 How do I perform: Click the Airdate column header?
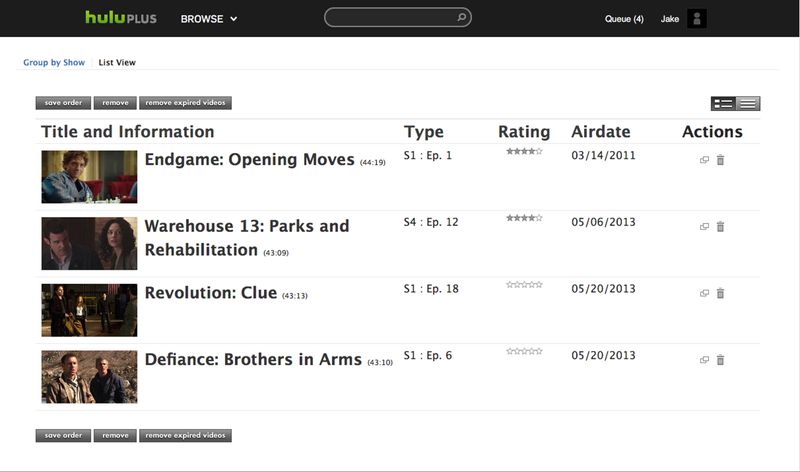tap(601, 132)
